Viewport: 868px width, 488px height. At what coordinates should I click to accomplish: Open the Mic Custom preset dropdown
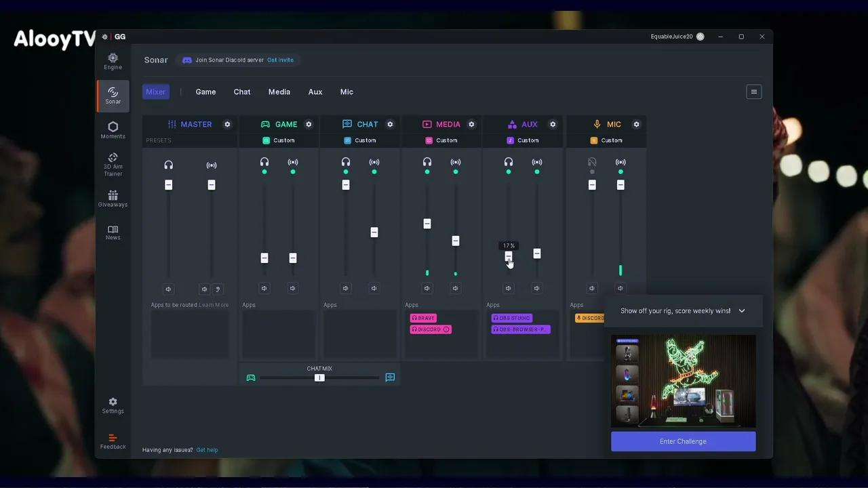(606, 140)
